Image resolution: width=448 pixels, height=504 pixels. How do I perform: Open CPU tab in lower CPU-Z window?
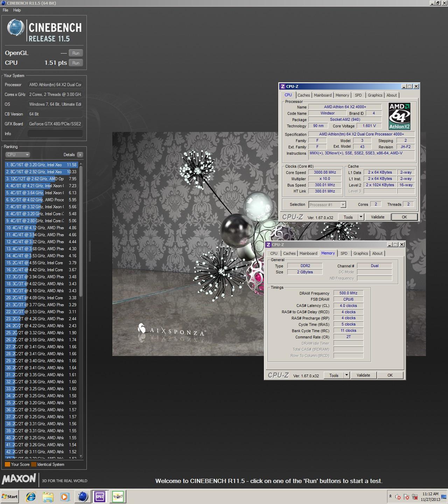tap(274, 253)
